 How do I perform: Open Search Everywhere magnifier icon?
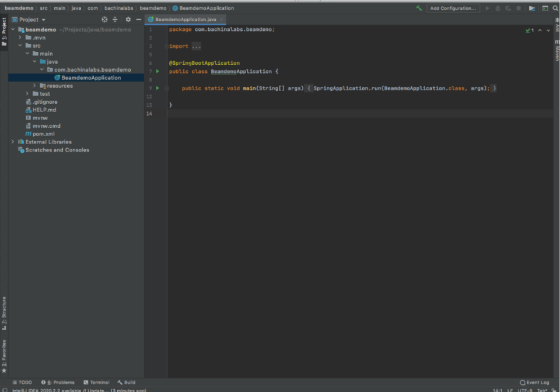(x=555, y=8)
